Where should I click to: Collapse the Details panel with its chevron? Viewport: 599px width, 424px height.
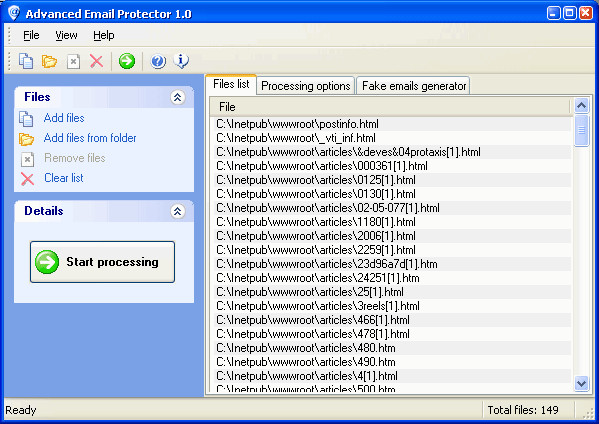click(x=177, y=211)
